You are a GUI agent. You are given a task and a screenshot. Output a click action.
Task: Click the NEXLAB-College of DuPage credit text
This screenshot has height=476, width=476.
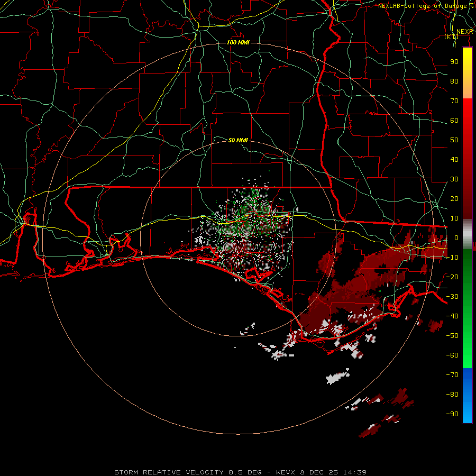426,6
